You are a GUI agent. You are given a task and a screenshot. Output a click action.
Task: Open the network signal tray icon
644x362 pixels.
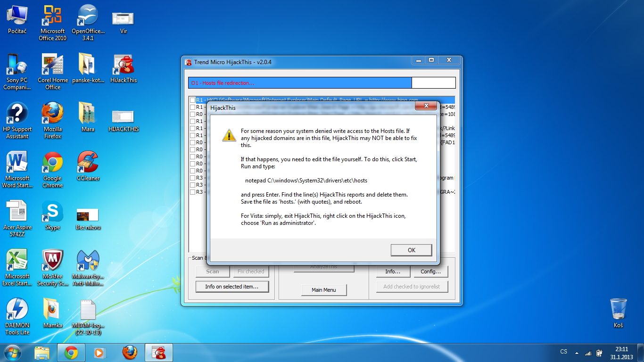pos(588,353)
